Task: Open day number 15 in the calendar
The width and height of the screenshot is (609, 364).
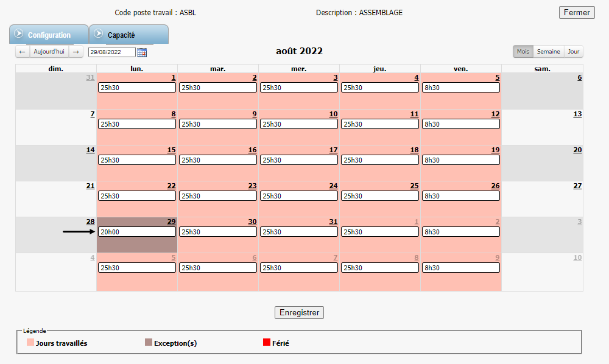Action: click(171, 150)
